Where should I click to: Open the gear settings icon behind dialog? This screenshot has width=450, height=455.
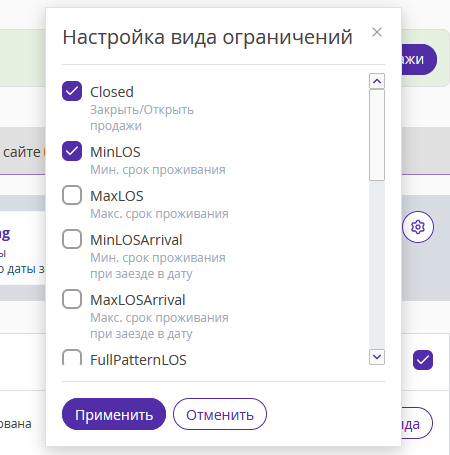pyautogui.click(x=418, y=227)
